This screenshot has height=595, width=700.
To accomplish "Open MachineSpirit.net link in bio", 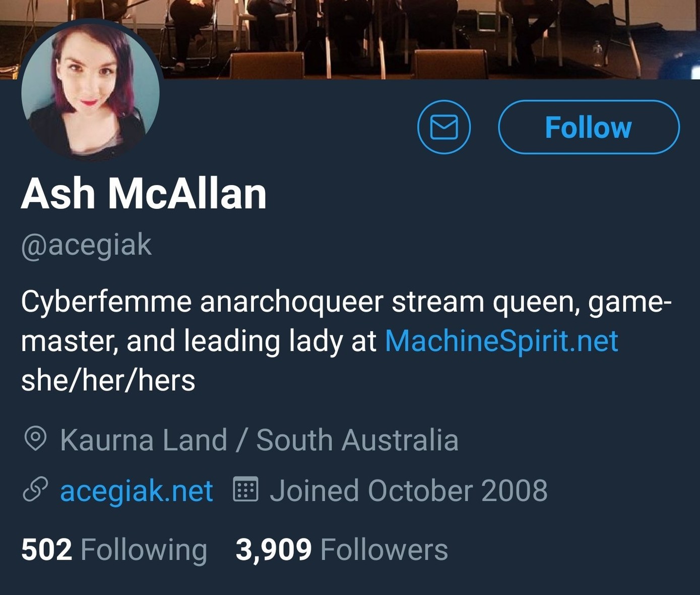I will 501,341.
